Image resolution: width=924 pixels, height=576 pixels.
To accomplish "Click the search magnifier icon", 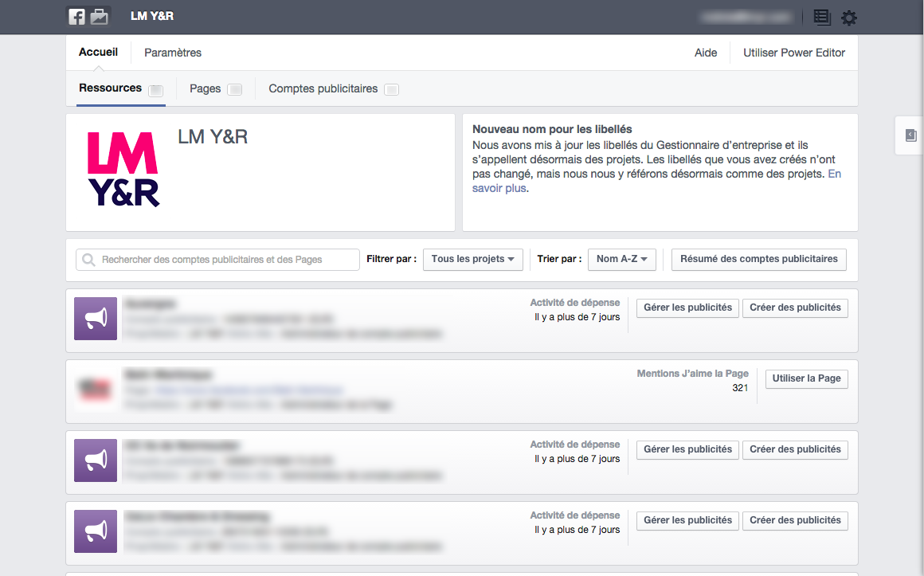I will [88, 260].
